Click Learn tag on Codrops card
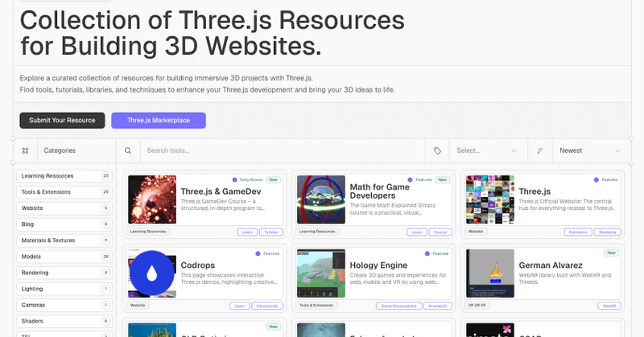Screen dimensions: 644x337 [239, 306]
